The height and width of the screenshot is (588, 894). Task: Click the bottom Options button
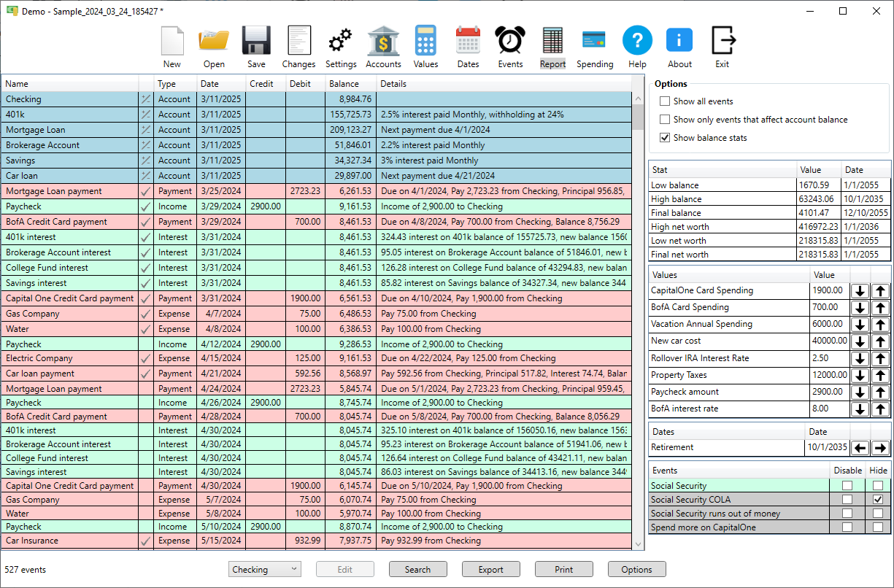point(636,570)
